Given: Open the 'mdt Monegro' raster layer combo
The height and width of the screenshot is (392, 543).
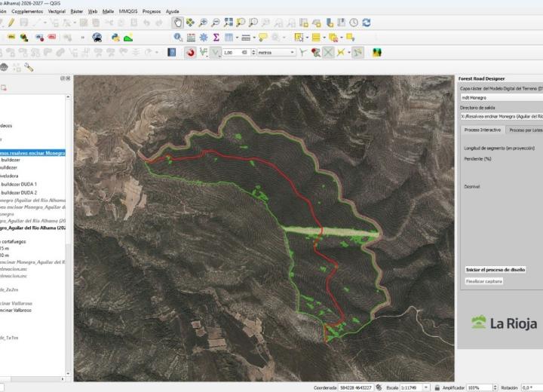Looking at the screenshot, I should coord(500,97).
